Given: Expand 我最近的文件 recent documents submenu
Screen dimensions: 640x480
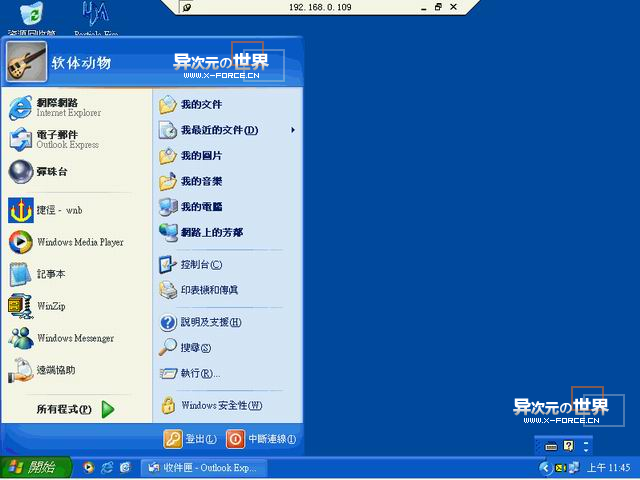Looking at the screenshot, I should tap(227, 130).
